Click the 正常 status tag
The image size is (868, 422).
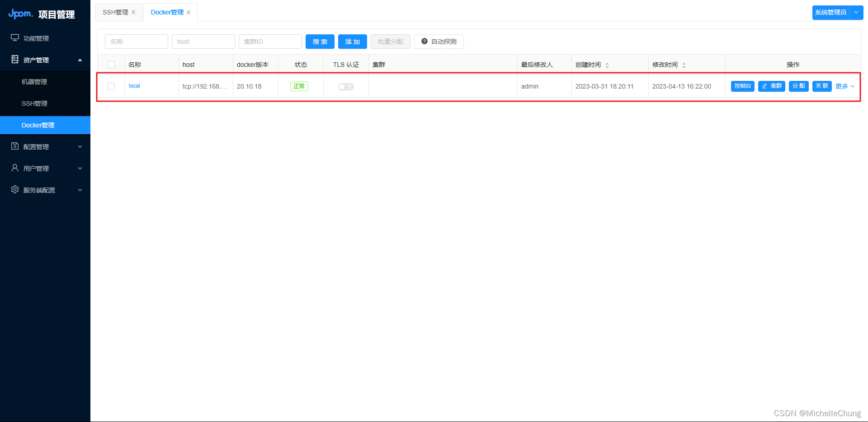(299, 86)
